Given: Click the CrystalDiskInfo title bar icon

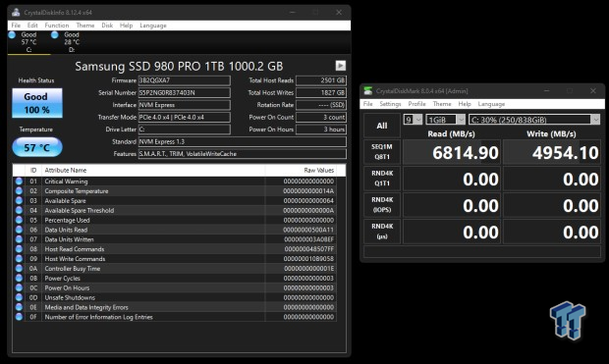Looking at the screenshot, I should tap(16, 12).
